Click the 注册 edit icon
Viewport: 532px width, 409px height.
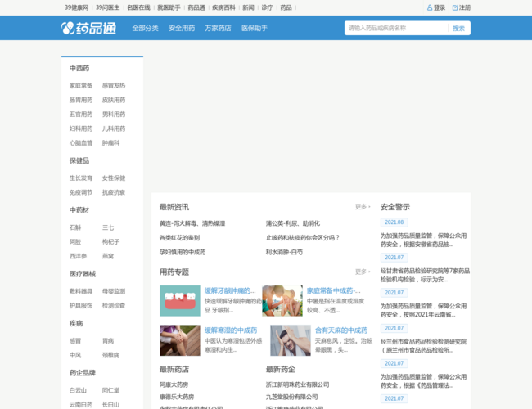click(x=455, y=7)
